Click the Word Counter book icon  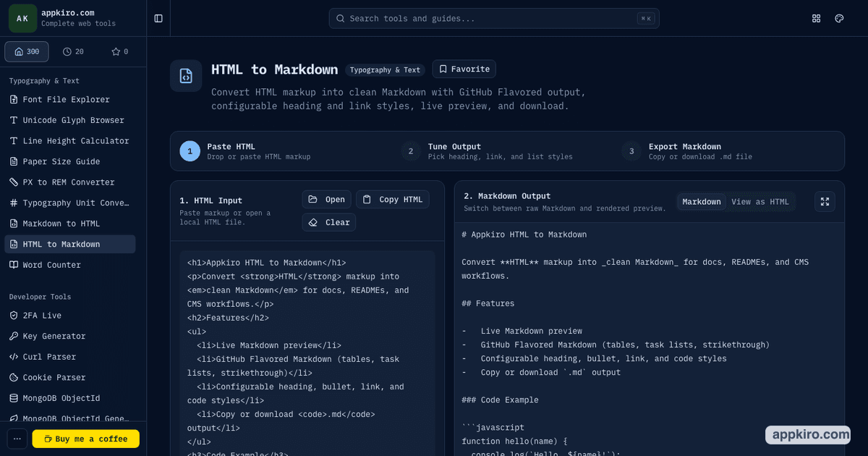click(x=14, y=265)
